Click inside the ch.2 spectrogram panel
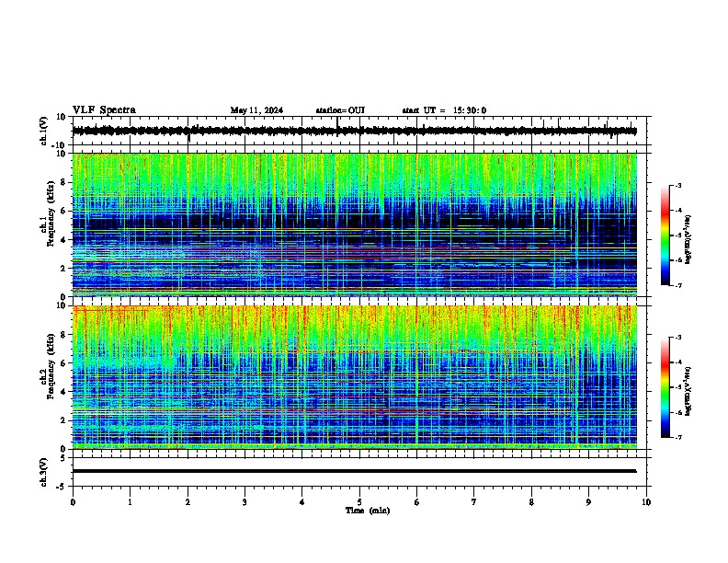 point(354,377)
